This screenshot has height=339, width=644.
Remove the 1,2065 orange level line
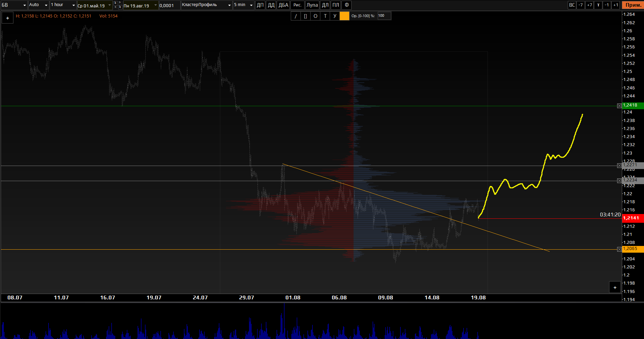[619, 249]
